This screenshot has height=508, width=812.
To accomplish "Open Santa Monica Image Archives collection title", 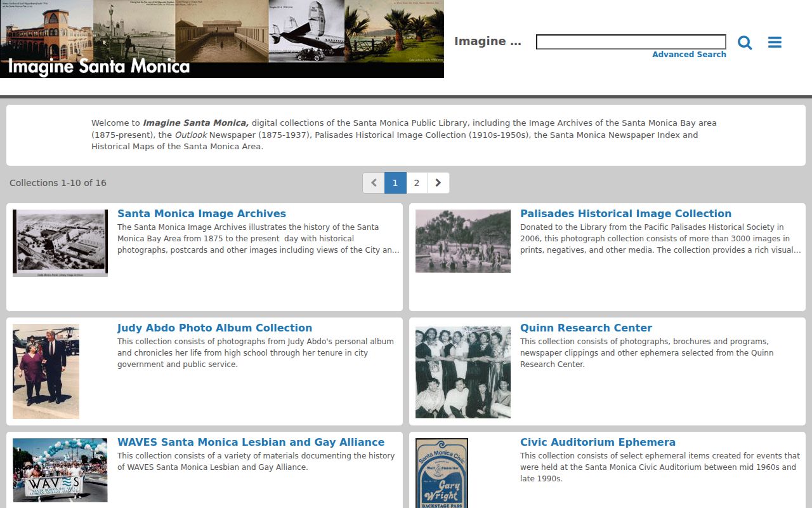I will point(202,213).
